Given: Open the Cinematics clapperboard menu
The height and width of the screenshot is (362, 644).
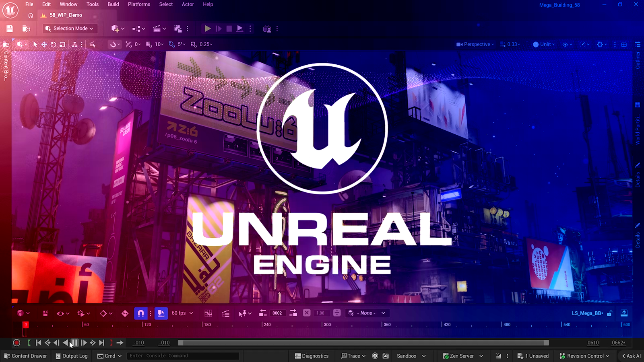Looking at the screenshot, I should coord(159,29).
